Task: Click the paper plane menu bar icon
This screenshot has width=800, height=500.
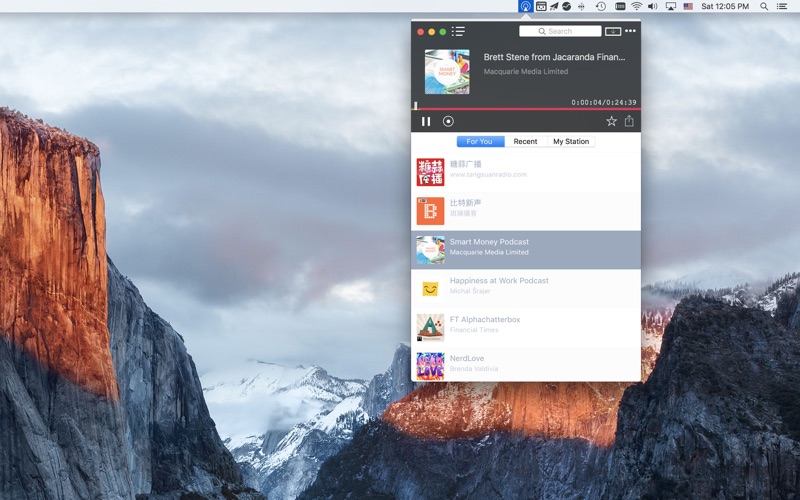Action: point(554,6)
